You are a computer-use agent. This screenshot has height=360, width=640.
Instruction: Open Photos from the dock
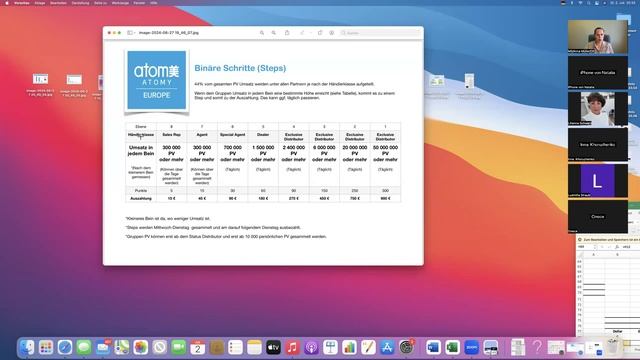pyautogui.click(x=140, y=347)
